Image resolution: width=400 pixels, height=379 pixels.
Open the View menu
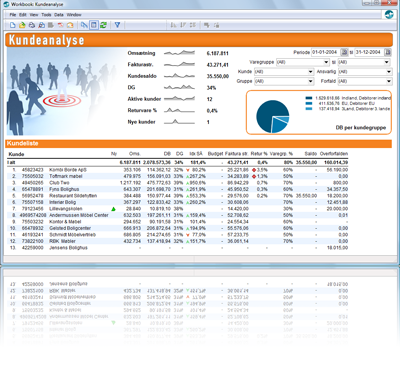pos(34,15)
